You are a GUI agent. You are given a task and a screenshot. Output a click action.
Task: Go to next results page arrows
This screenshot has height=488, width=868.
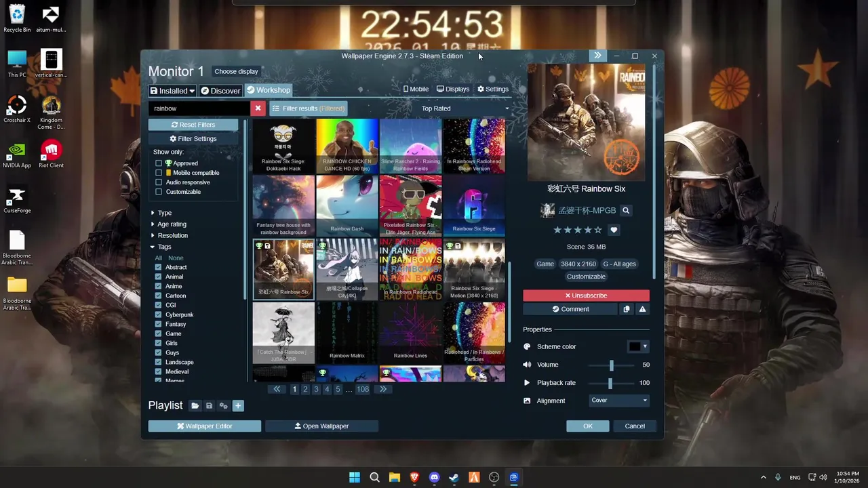click(x=383, y=389)
